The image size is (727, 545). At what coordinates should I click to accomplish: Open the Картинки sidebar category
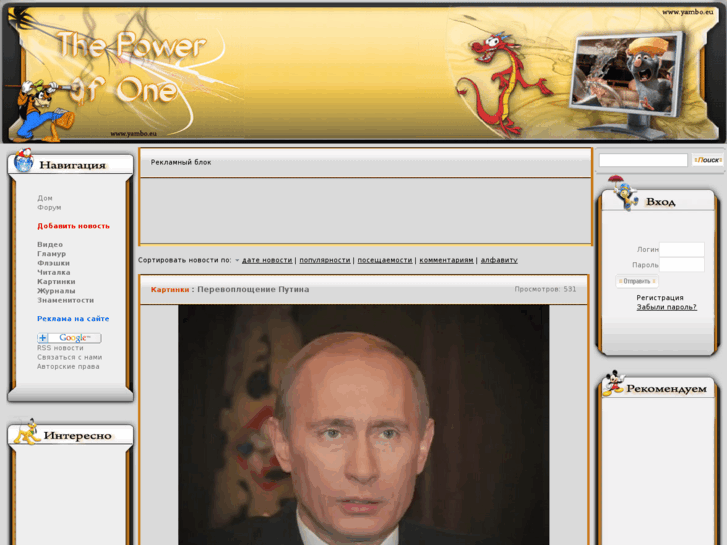coord(56,282)
